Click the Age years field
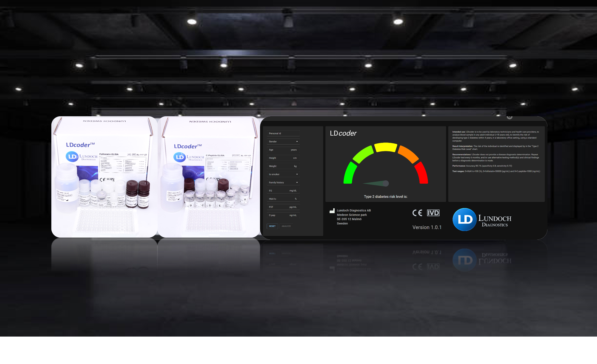 click(x=283, y=150)
